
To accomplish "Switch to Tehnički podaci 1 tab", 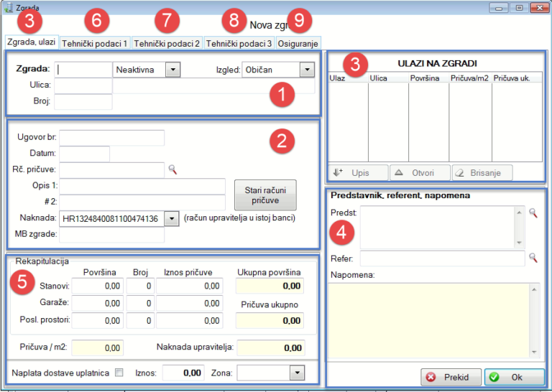I will [95, 44].
